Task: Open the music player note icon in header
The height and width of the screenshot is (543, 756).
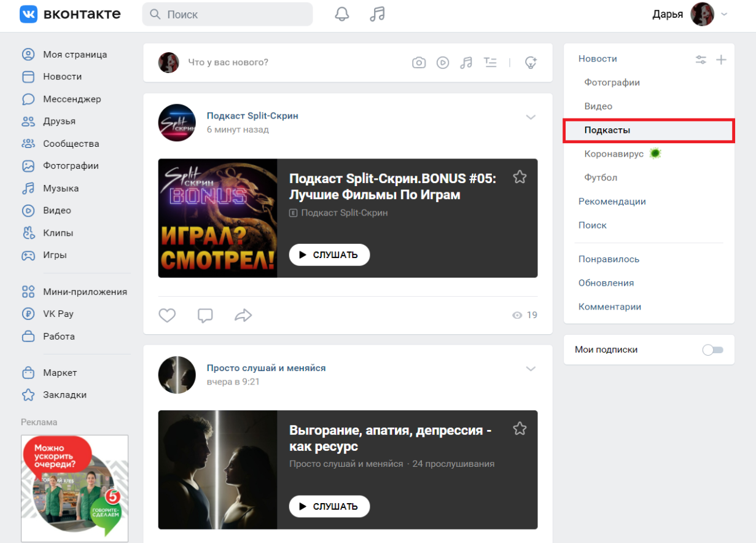Action: pyautogui.click(x=377, y=14)
